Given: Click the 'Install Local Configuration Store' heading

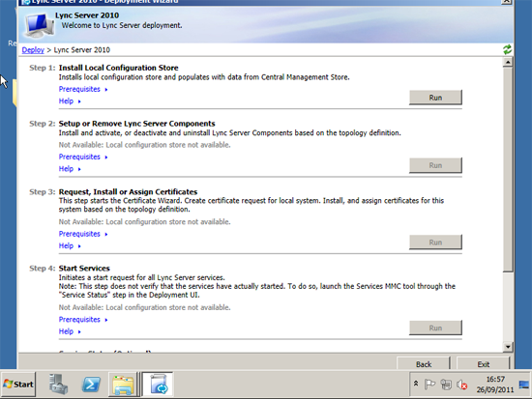Looking at the screenshot, I should pyautogui.click(x=118, y=68).
